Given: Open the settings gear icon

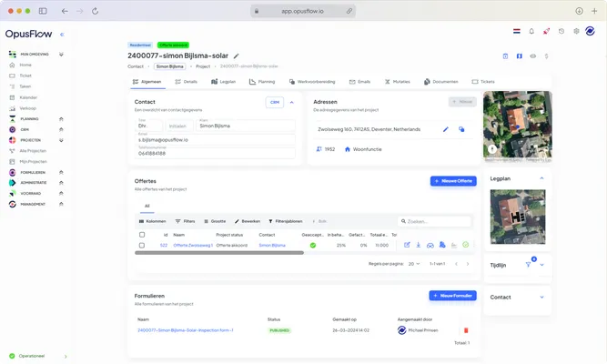Looking at the screenshot, I should [576, 31].
